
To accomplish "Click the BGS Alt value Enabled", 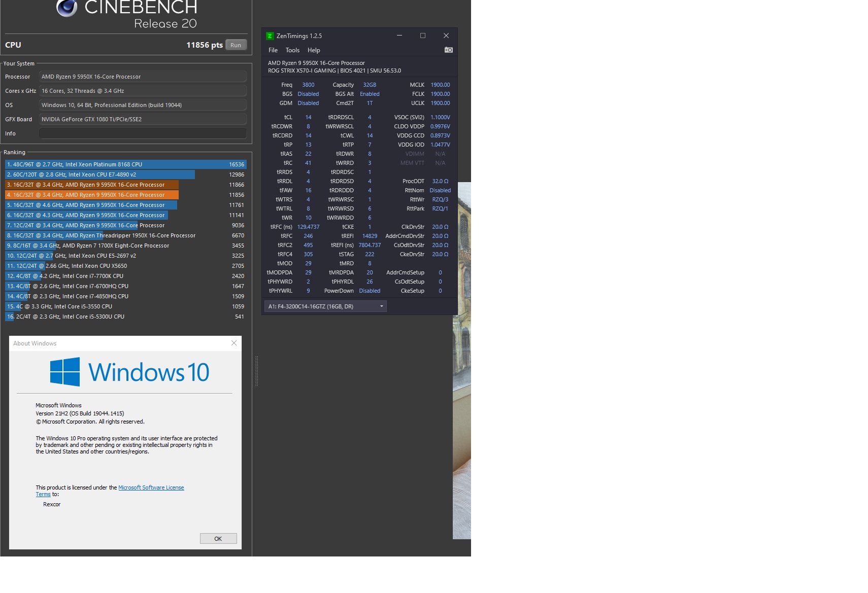I will coord(370,94).
